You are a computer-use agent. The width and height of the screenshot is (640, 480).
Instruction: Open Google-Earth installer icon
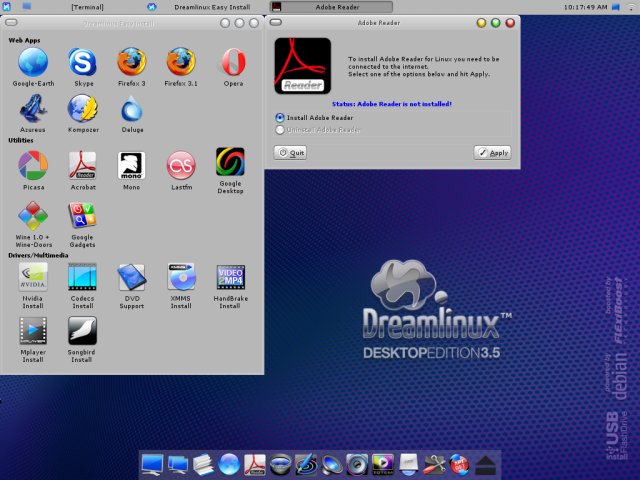(x=33, y=62)
